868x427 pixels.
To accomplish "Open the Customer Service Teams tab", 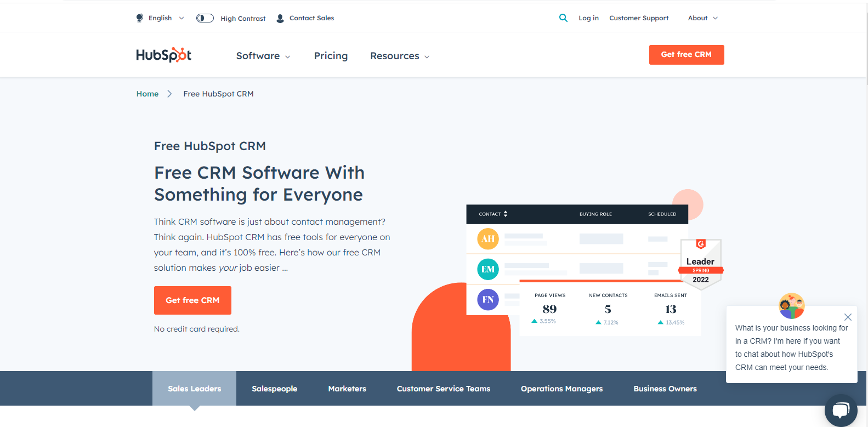I will (444, 389).
